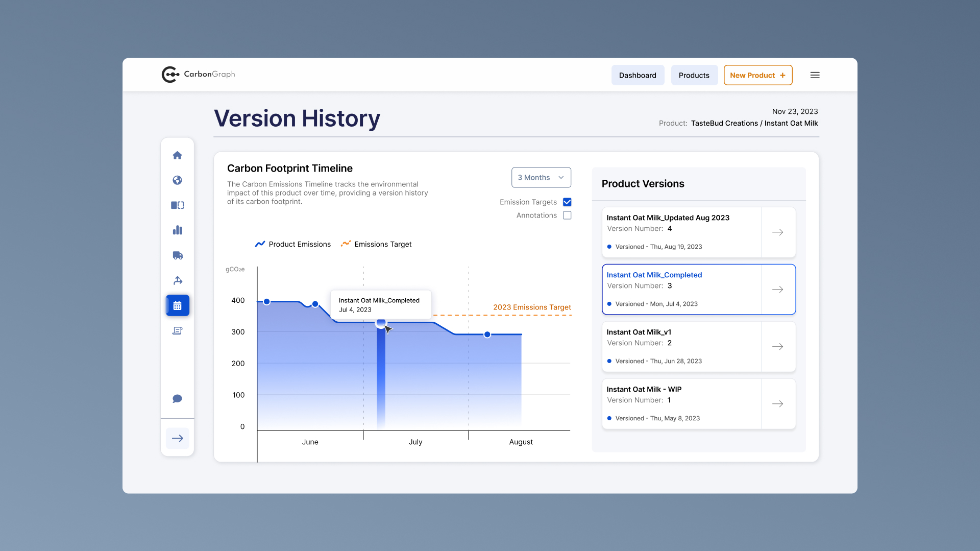Open the Globe view from the sidebar
This screenshot has height=551, width=980.
tap(177, 180)
